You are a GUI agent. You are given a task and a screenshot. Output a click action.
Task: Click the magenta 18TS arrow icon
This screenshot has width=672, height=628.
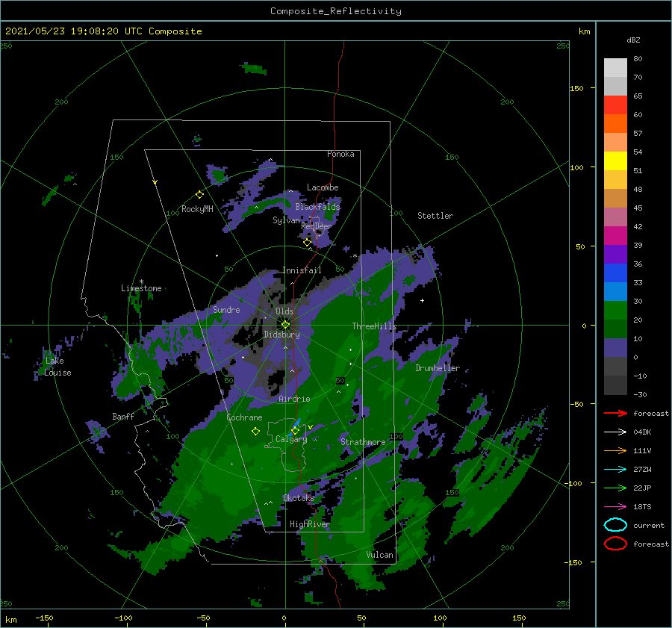click(x=615, y=507)
